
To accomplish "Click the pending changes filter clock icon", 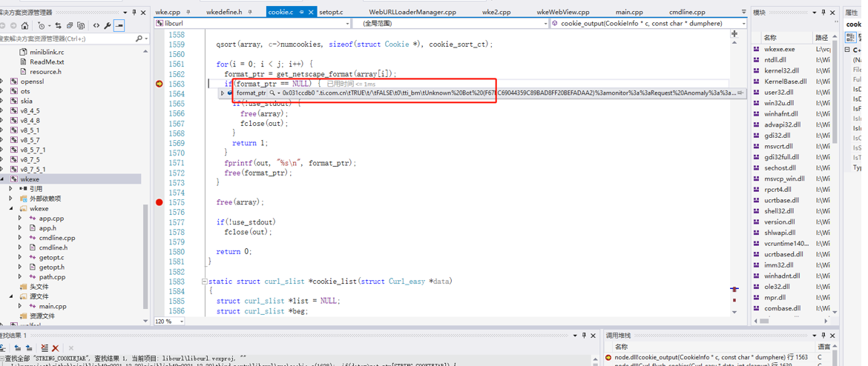I will click(x=42, y=25).
